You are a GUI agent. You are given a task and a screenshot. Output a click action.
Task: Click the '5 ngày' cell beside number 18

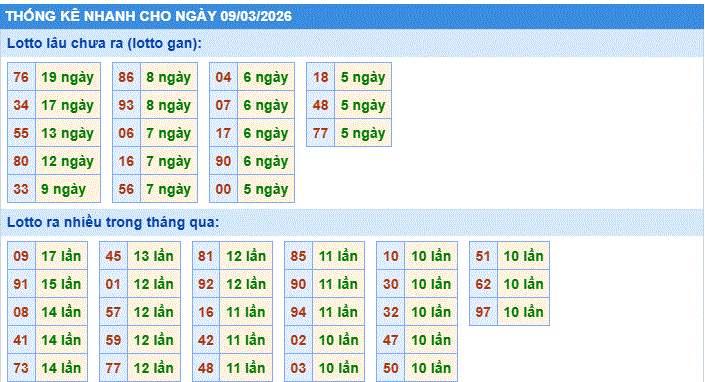pos(363,77)
